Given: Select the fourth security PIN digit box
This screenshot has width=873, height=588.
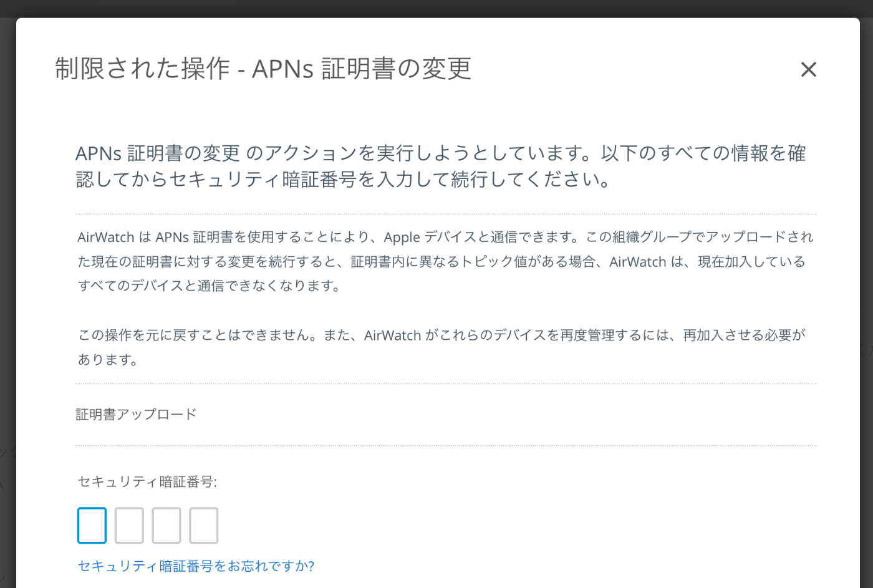Looking at the screenshot, I should pos(204,525).
